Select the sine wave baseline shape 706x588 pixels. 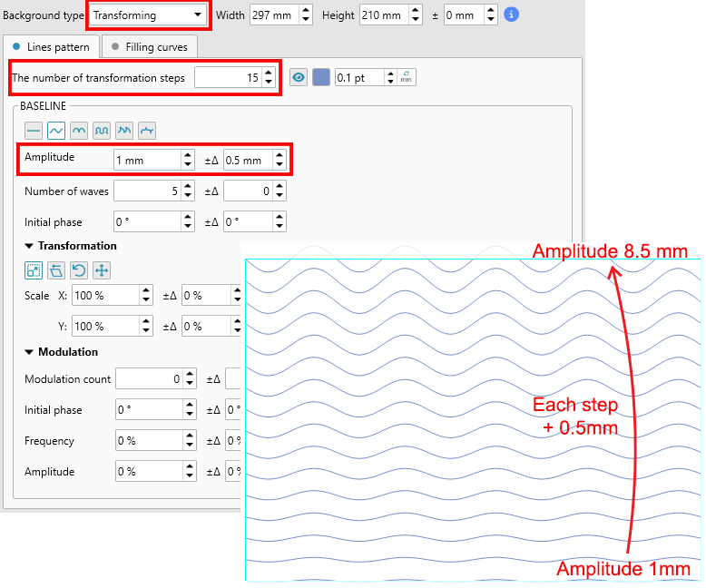(55, 131)
